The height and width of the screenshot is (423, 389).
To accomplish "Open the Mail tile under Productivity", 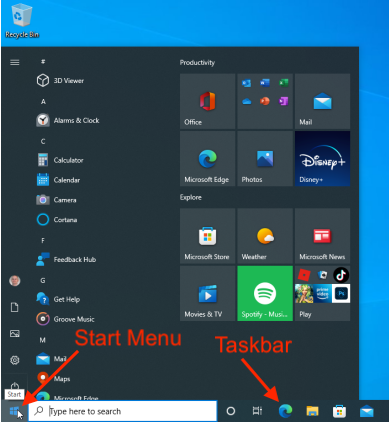I will click(x=322, y=101).
